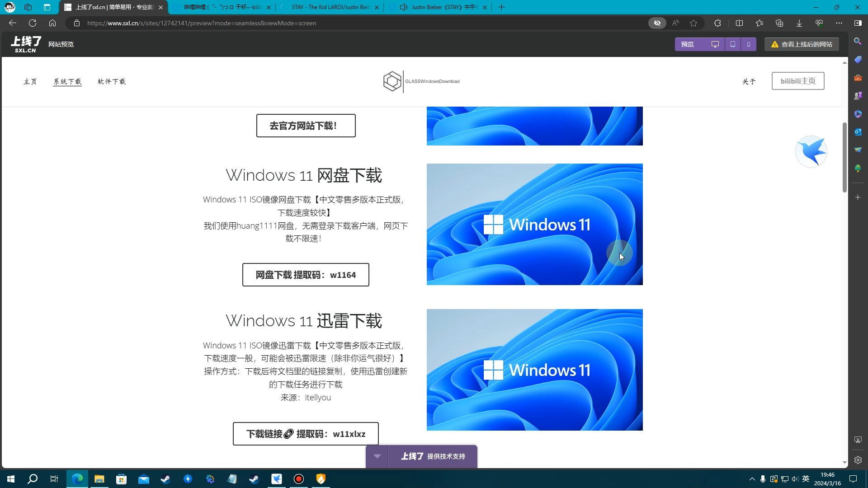
Task: Open the Edge profile avatar menu
Action: (x=9, y=7)
